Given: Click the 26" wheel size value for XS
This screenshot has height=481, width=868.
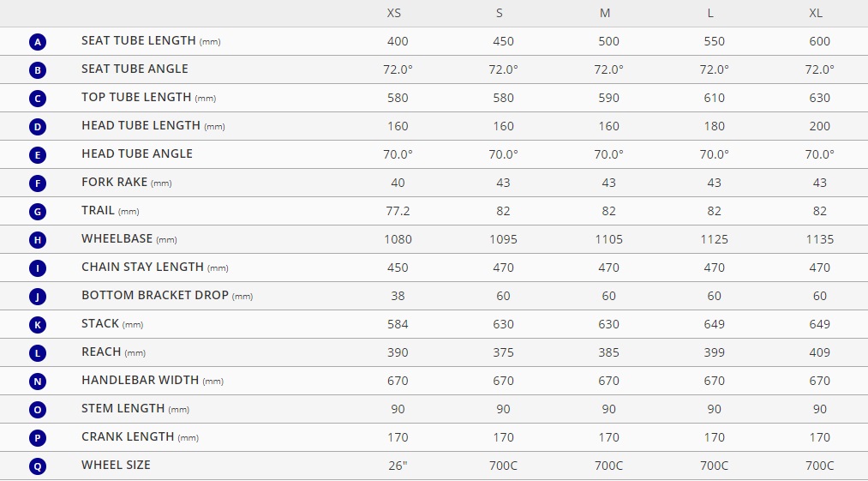Looking at the screenshot, I should (398, 466).
